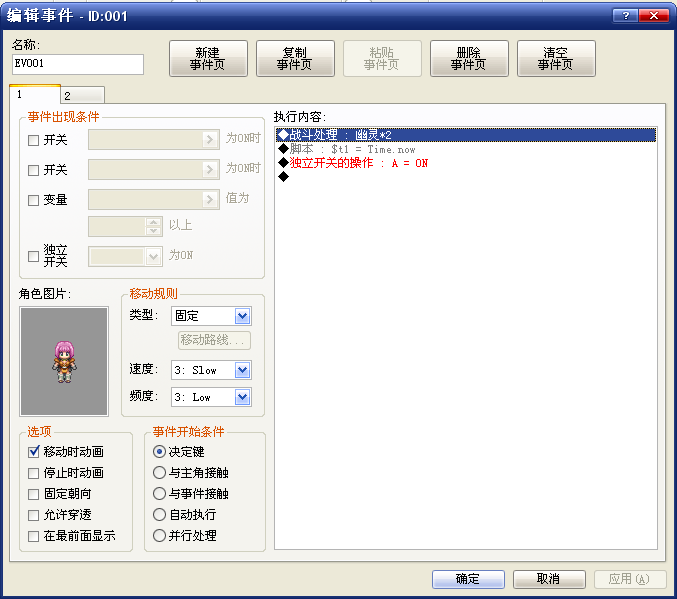Screen dimensions: 677x599
Task: Select the 脚本 : $t1 = Time.now line
Action: click(x=466, y=149)
